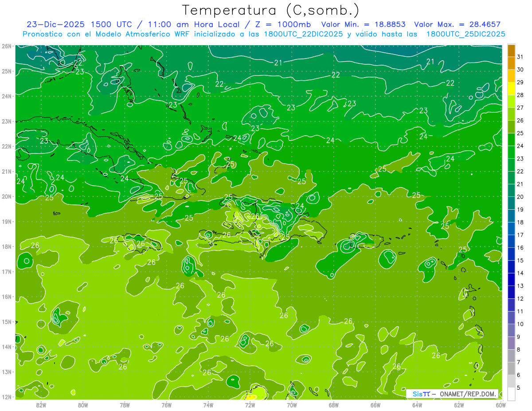532x411 pixels.
Task: Click the longitude axis label '70W'
Action: point(292,405)
